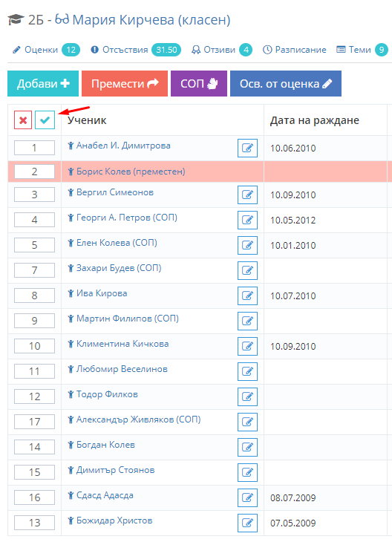The width and height of the screenshot is (392, 542).
Task: Click the red X deselect-all box
Action: tap(23, 120)
